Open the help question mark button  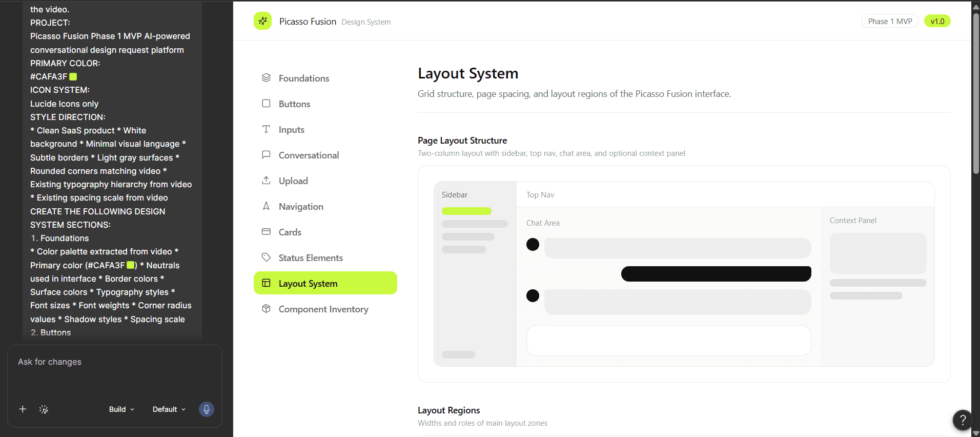coord(963,420)
